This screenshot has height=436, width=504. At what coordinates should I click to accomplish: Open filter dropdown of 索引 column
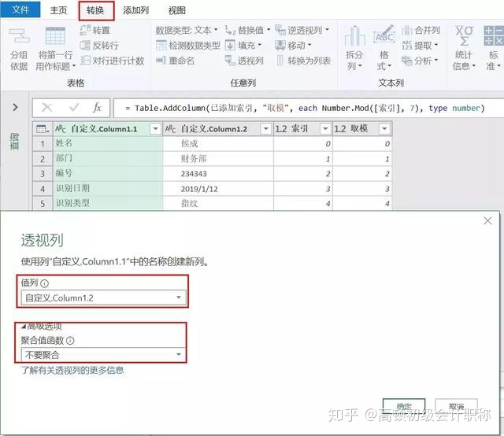click(325, 129)
